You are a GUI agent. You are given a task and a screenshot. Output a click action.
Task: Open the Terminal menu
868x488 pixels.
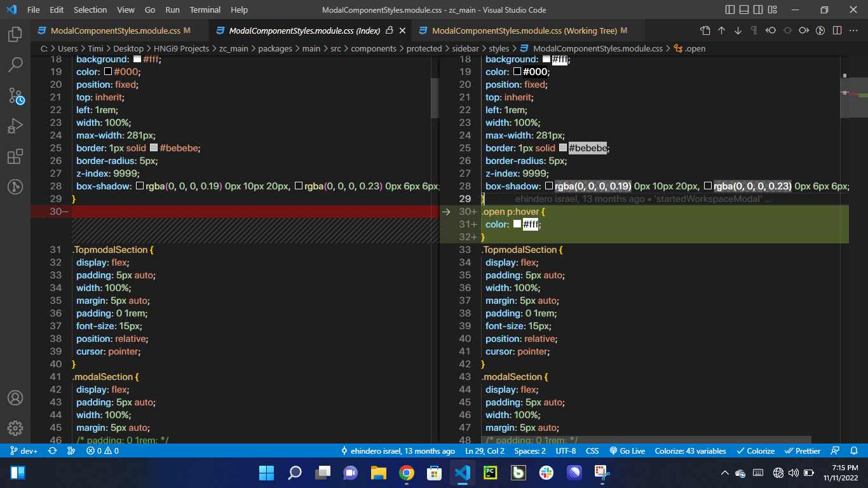[205, 10]
